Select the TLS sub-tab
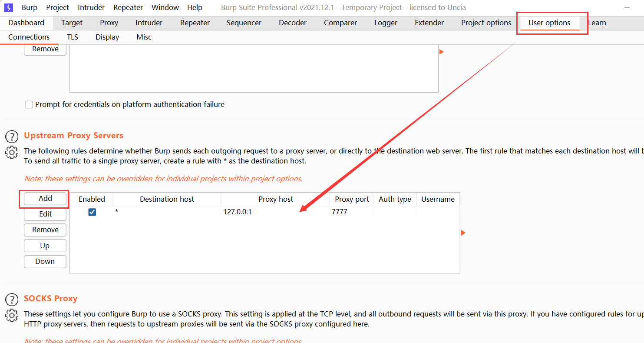 73,37
